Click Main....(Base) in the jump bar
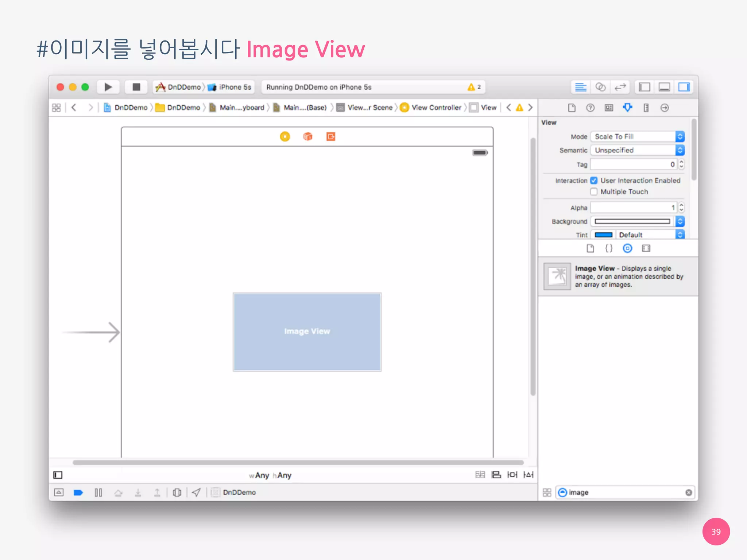747x560 pixels. 300,108
